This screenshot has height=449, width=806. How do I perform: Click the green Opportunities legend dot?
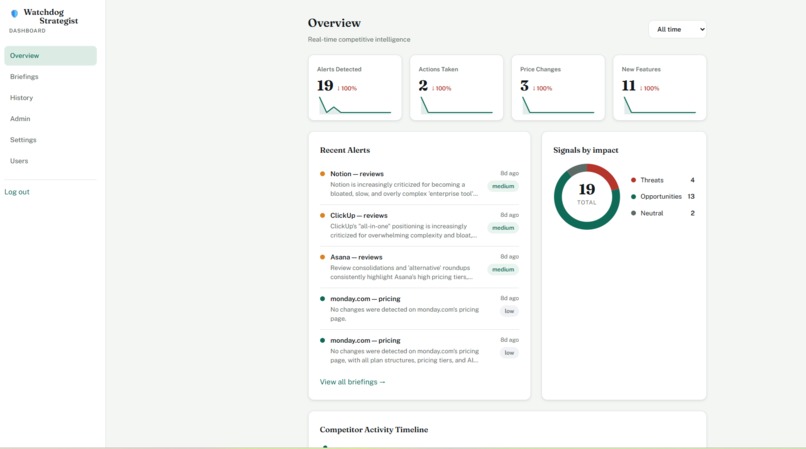(x=633, y=196)
